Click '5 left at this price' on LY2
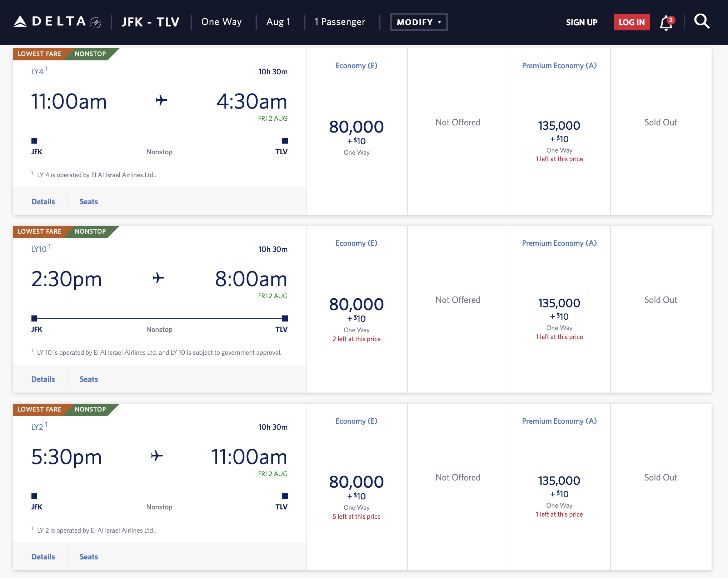Screen dimensions: 728x578 (356, 517)
